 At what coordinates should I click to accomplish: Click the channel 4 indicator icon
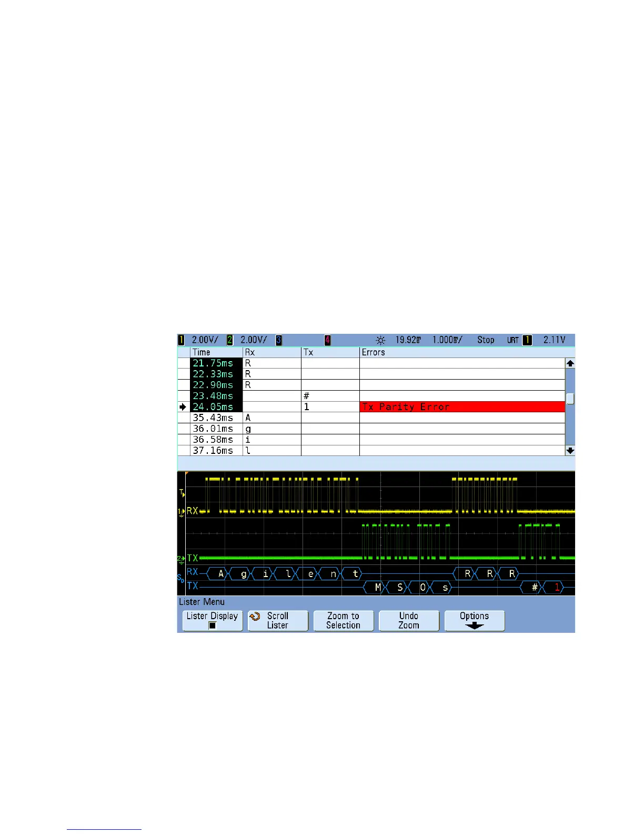[x=327, y=340]
